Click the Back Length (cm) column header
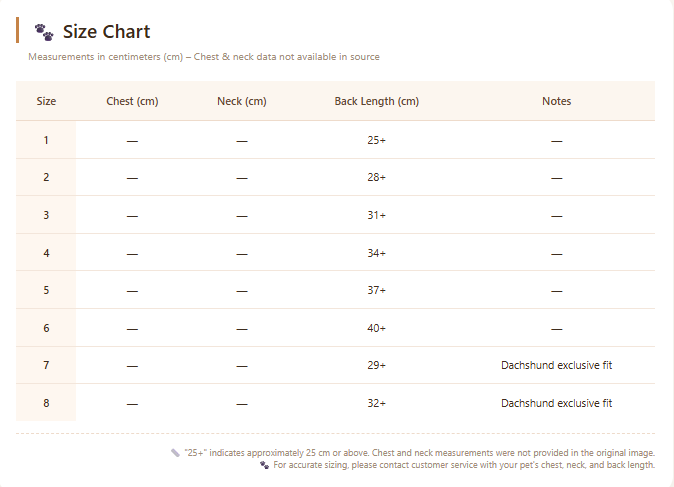Image resolution: width=674 pixels, height=487 pixels. [377, 101]
